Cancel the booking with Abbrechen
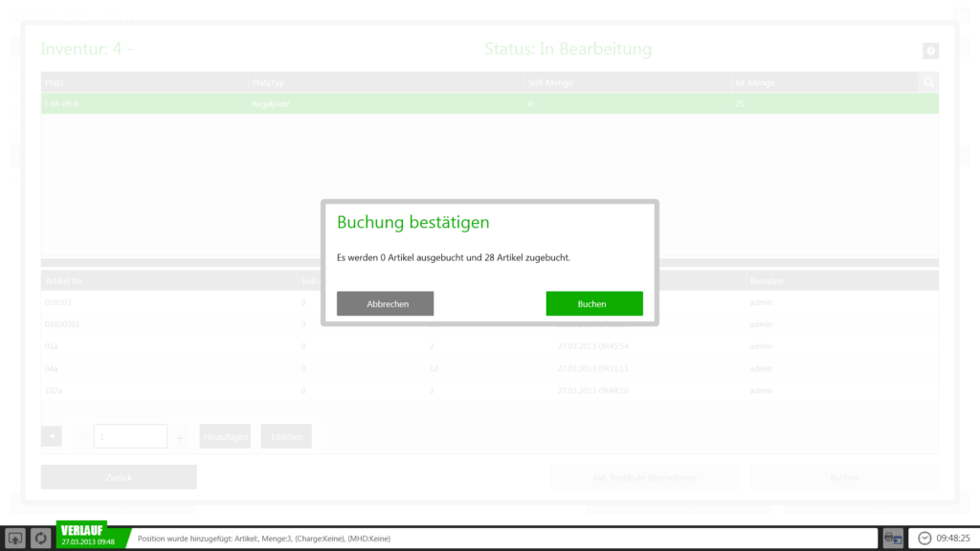 (385, 303)
